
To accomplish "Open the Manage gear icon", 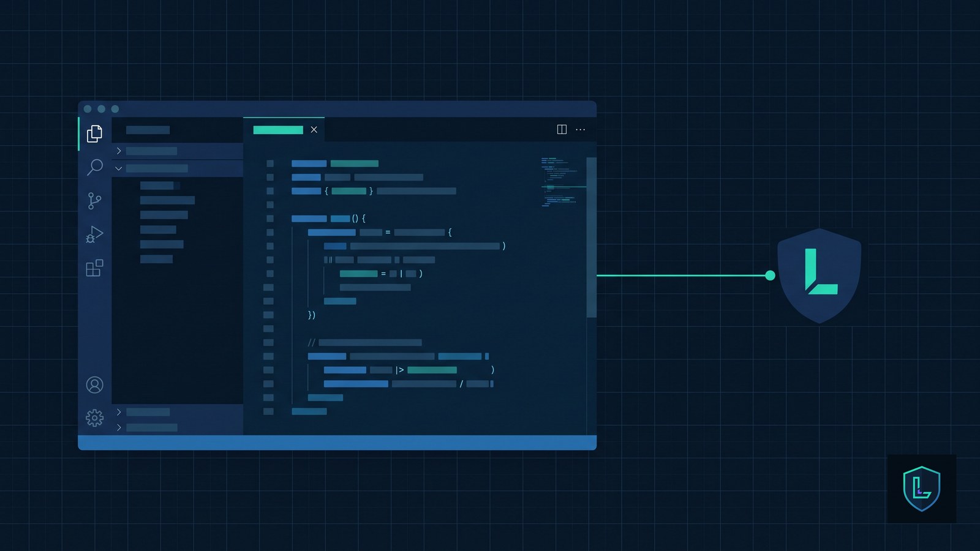I will [x=94, y=418].
